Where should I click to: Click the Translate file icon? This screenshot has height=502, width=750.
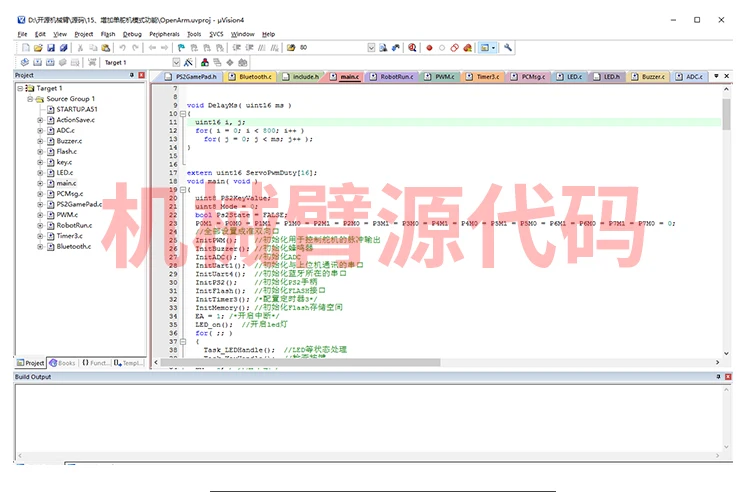click(25, 63)
